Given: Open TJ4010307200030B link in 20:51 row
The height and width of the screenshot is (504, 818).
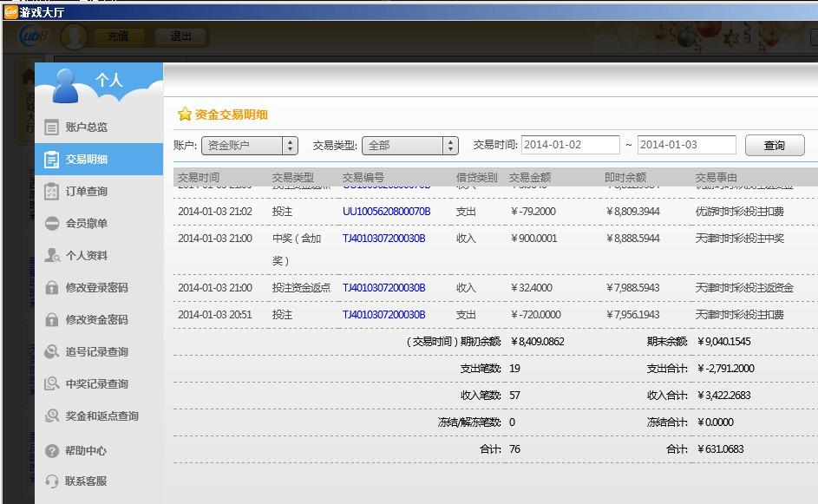Looking at the screenshot, I should pyautogui.click(x=384, y=315).
